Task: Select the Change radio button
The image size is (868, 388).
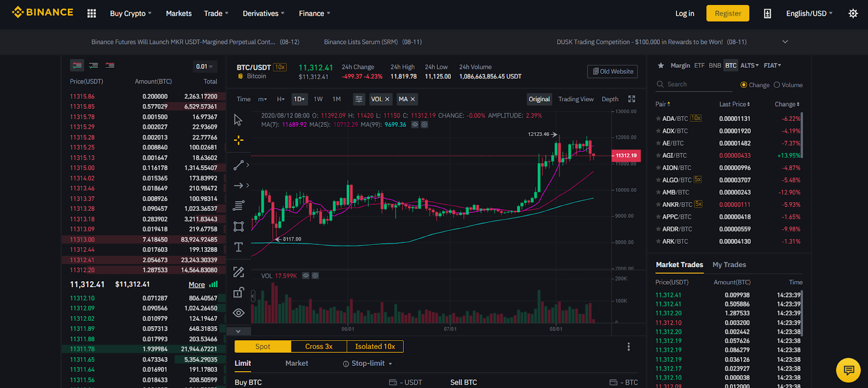Action: 744,85
